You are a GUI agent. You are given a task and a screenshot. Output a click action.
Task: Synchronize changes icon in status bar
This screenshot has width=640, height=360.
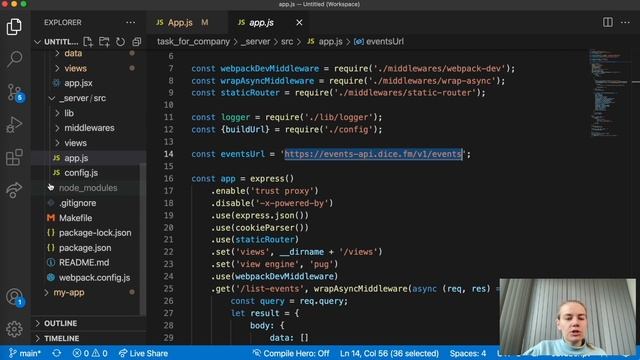click(57, 353)
